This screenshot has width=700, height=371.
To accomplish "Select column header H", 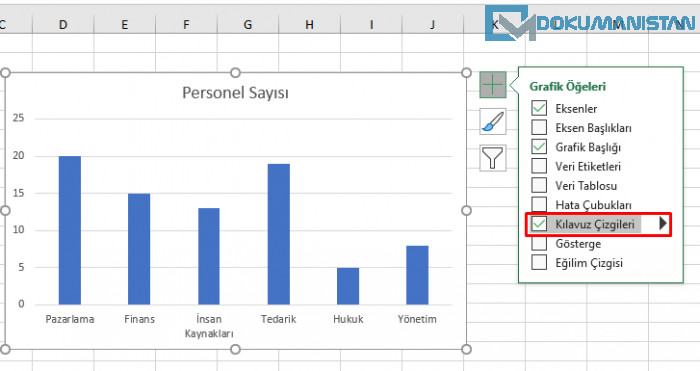I will (x=309, y=25).
